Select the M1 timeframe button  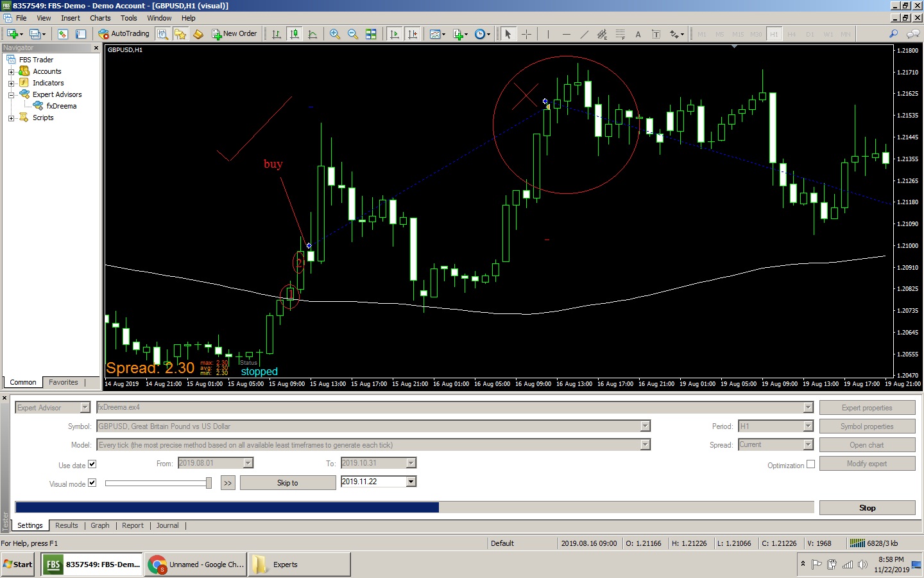[702, 34]
